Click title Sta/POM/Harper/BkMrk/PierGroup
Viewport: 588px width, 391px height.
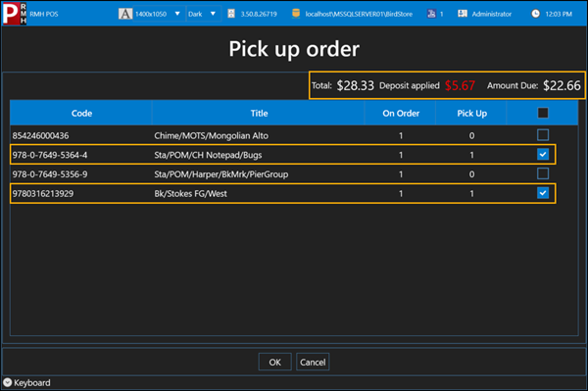pos(221,174)
